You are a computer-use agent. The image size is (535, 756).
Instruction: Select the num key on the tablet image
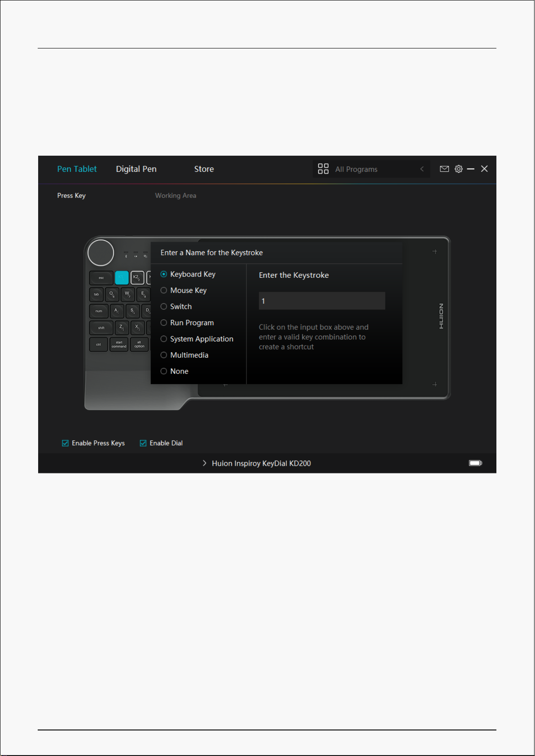[x=99, y=311]
